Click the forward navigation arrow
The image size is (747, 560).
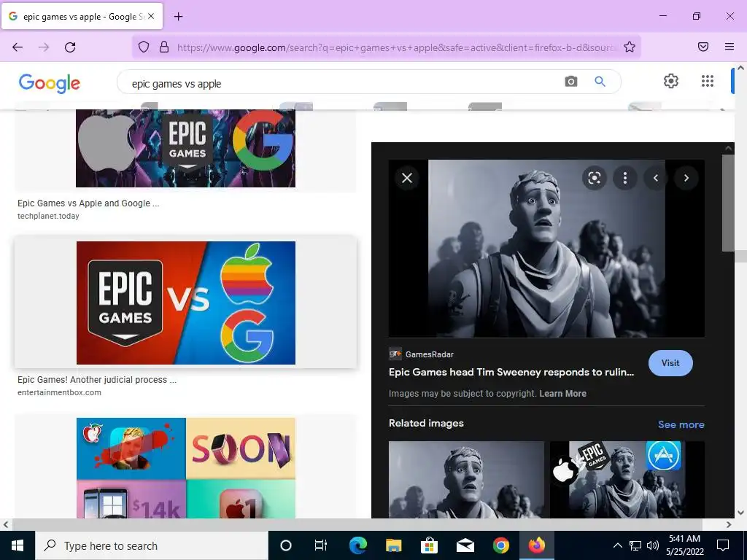44,47
